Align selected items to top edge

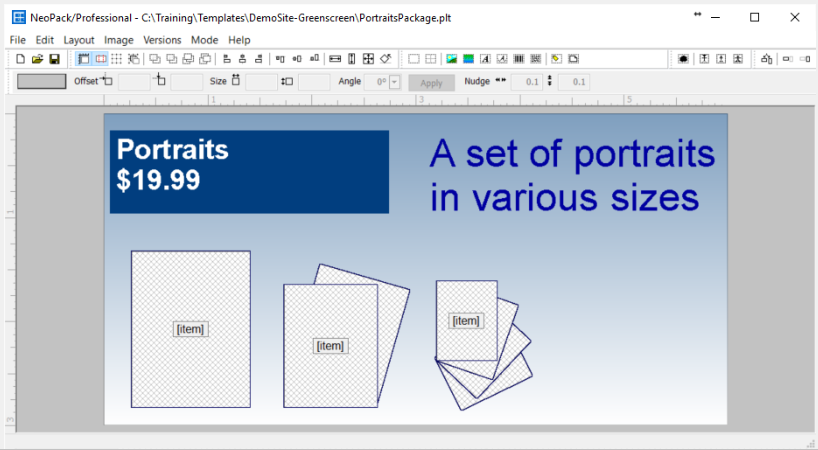(x=280, y=59)
